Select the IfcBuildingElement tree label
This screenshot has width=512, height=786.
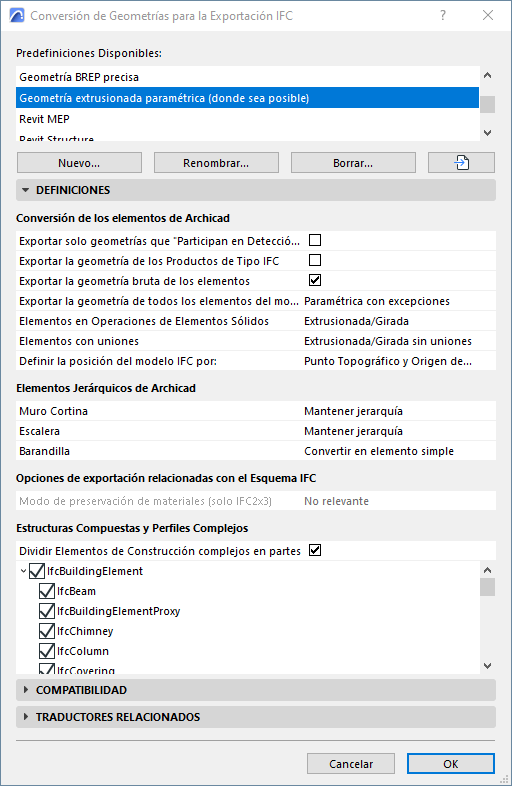point(95,571)
